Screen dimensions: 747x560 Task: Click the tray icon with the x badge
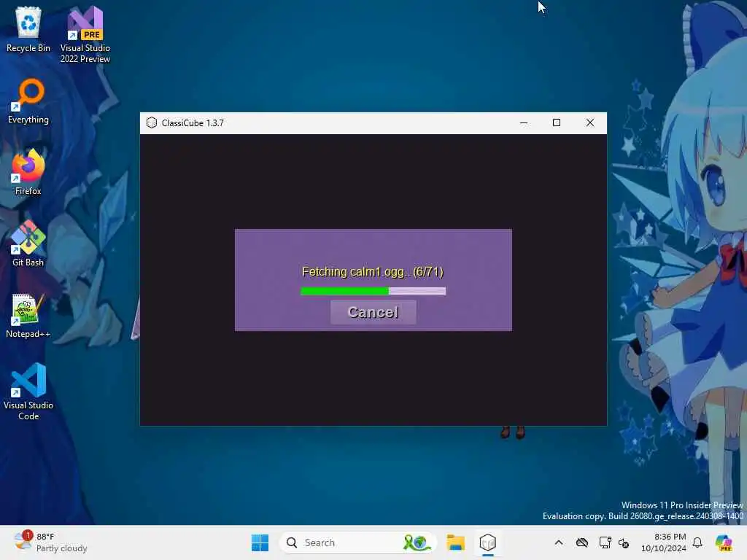click(x=624, y=542)
